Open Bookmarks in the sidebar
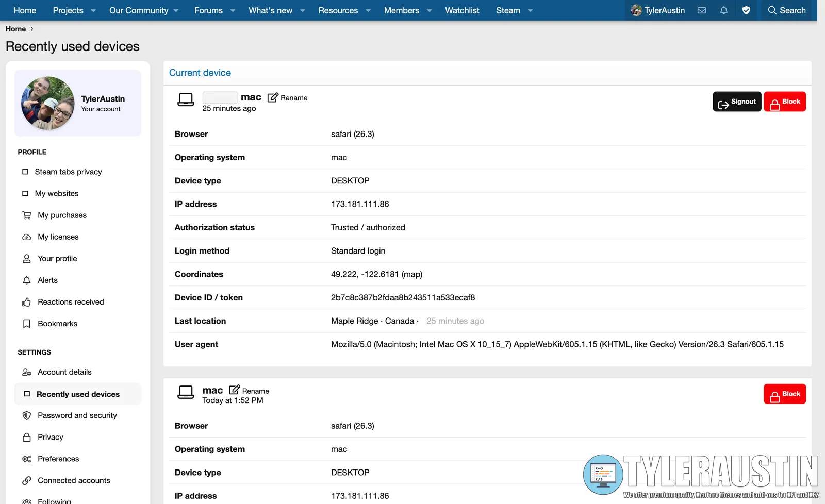Screen dimensions: 825x504 tap(57, 324)
